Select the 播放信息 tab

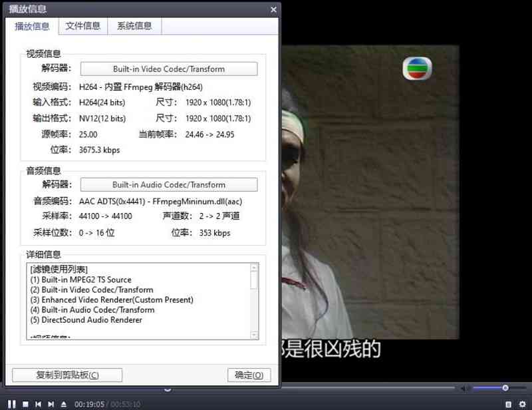[32, 26]
